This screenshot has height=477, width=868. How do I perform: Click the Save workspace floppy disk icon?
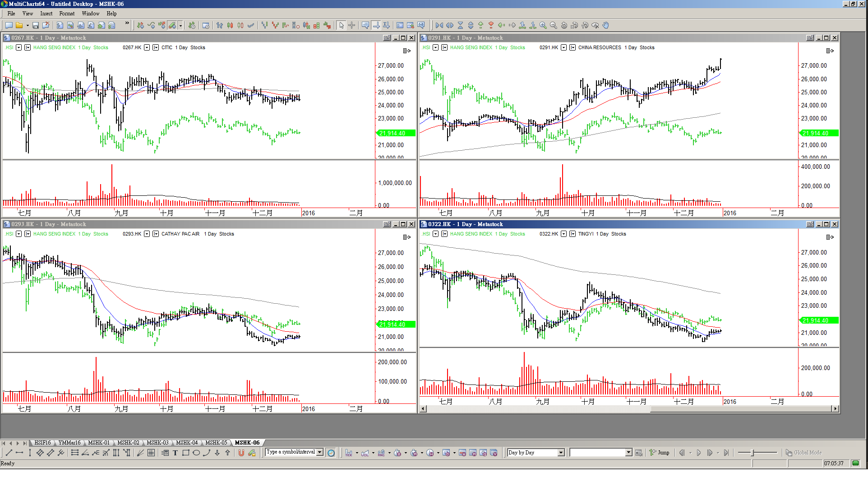pos(36,25)
